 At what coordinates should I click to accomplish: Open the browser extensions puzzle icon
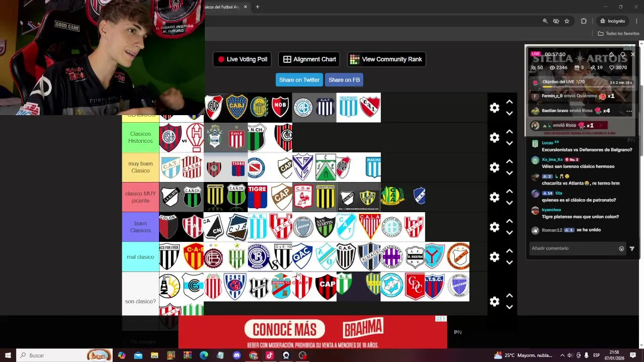pos(584,21)
